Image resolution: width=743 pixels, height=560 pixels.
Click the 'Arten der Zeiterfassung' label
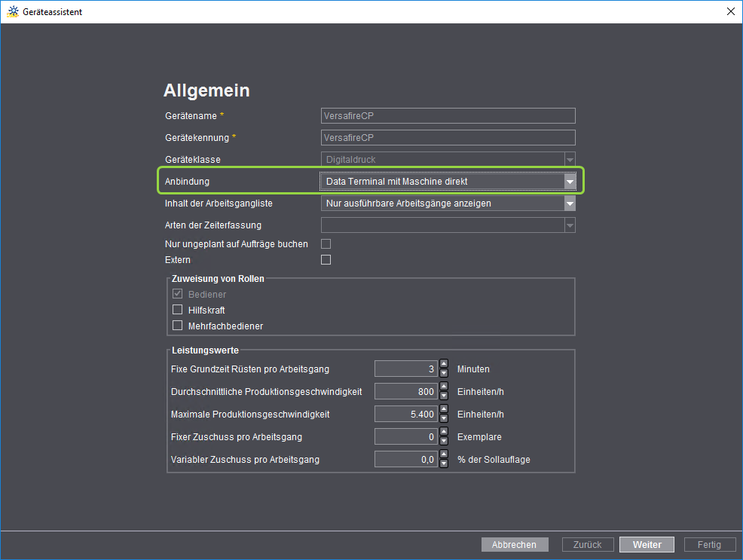(213, 225)
